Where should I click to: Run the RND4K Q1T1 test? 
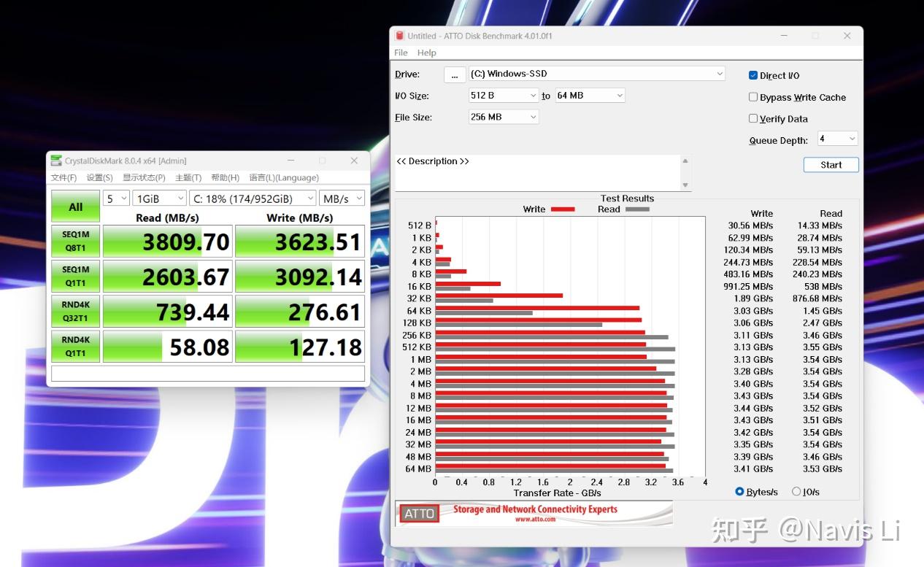point(76,347)
